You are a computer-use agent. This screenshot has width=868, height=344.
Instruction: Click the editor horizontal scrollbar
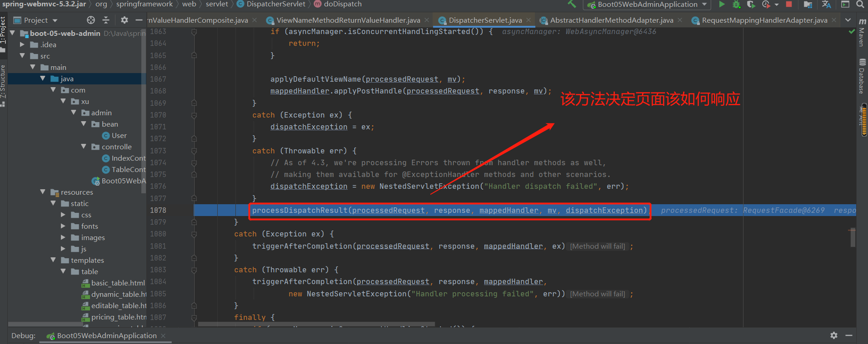click(x=316, y=324)
